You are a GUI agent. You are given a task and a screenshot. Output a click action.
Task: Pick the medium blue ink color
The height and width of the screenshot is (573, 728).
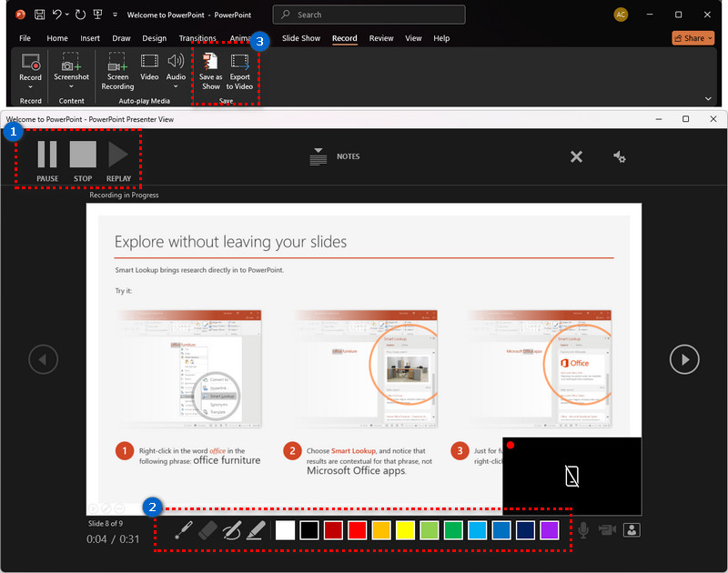coord(501,530)
